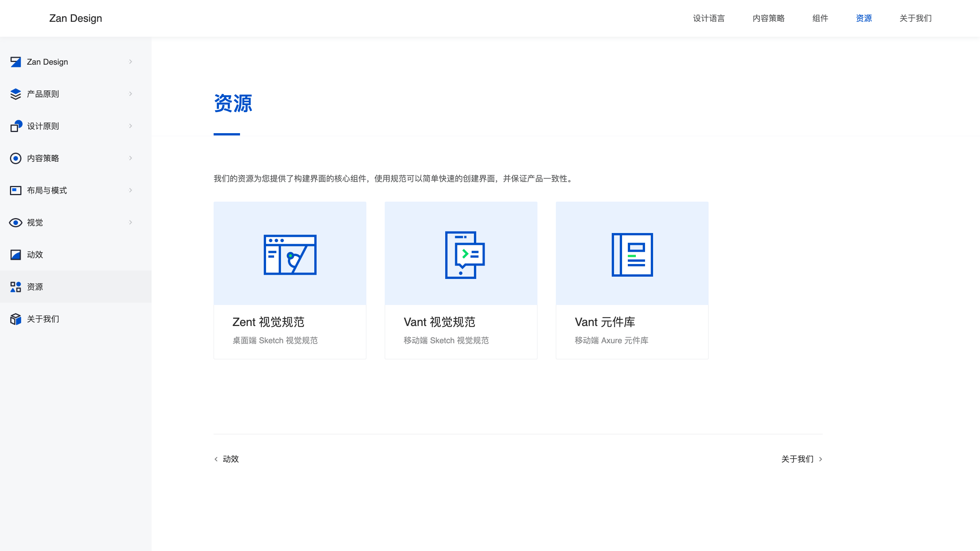Open the 设计语言 top navigation item

tap(709, 18)
